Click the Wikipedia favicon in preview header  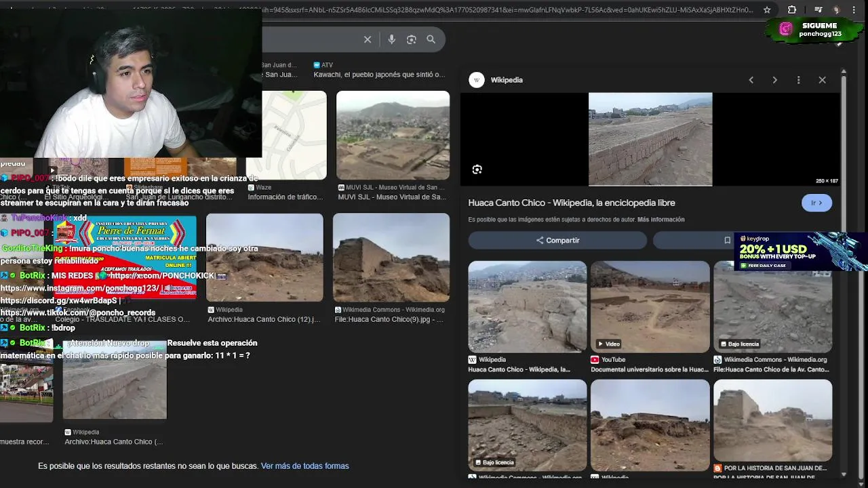coord(477,80)
